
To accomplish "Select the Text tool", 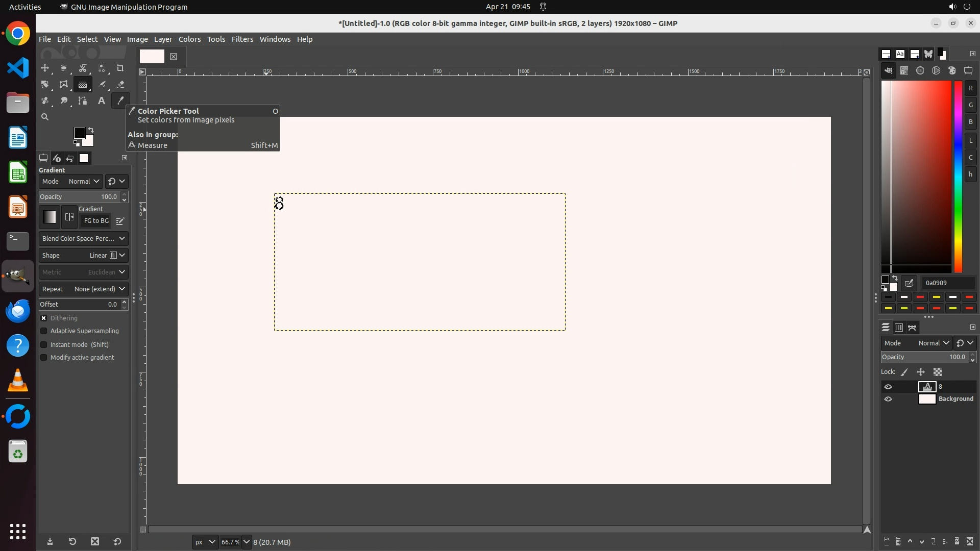I will tap(101, 101).
